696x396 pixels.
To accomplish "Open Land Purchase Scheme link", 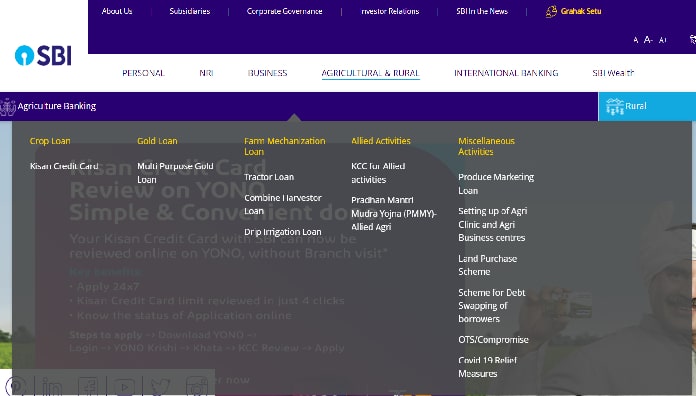I will click(x=488, y=265).
